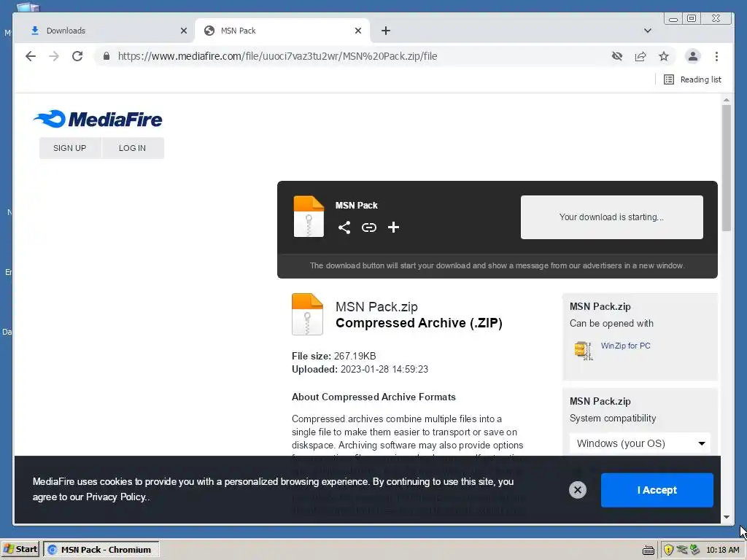Click the 'About Compressed Archive Formats' heading
This screenshot has width=747, height=560.
coord(373,397)
